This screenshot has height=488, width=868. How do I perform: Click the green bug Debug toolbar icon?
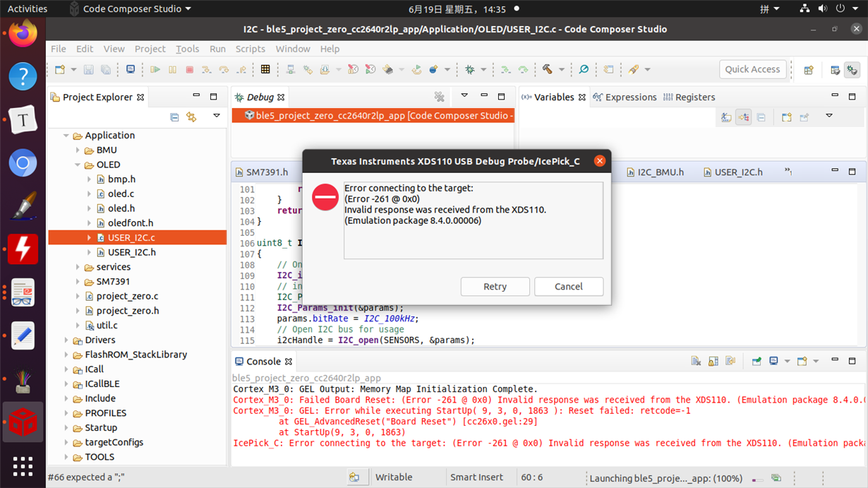coord(470,69)
